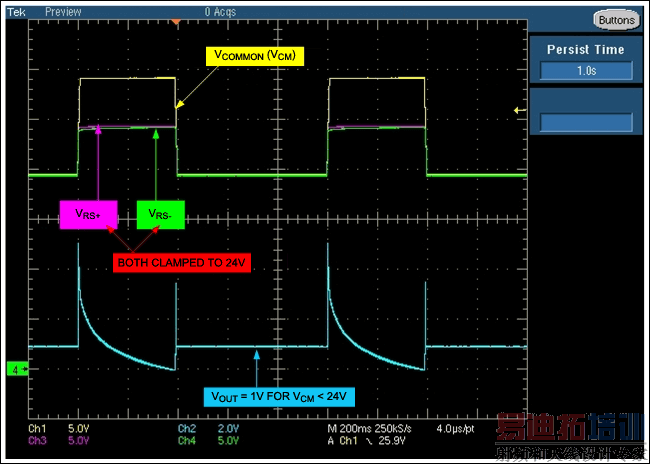Click the empty side-menu field below Persist Time

tap(586, 123)
